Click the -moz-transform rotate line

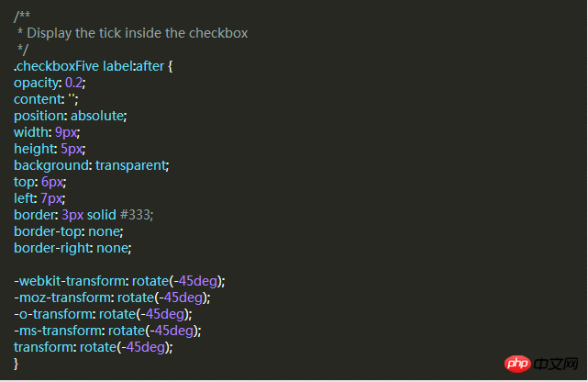point(112,298)
